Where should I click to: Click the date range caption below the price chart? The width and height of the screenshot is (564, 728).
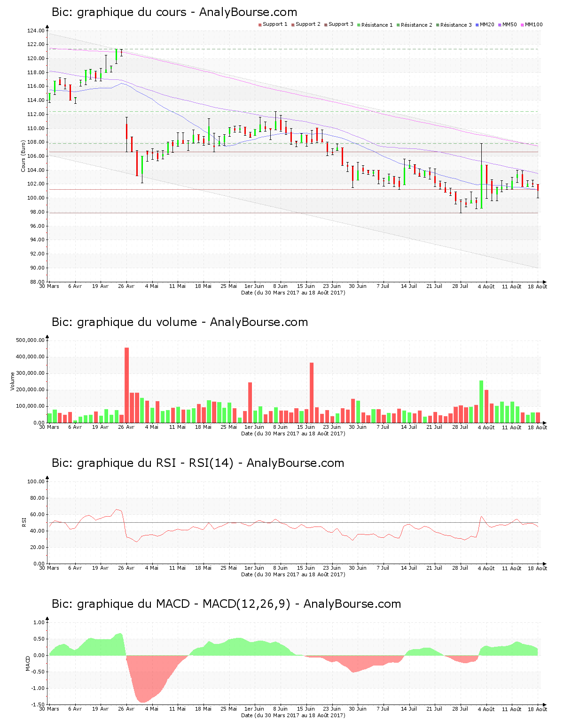click(293, 293)
